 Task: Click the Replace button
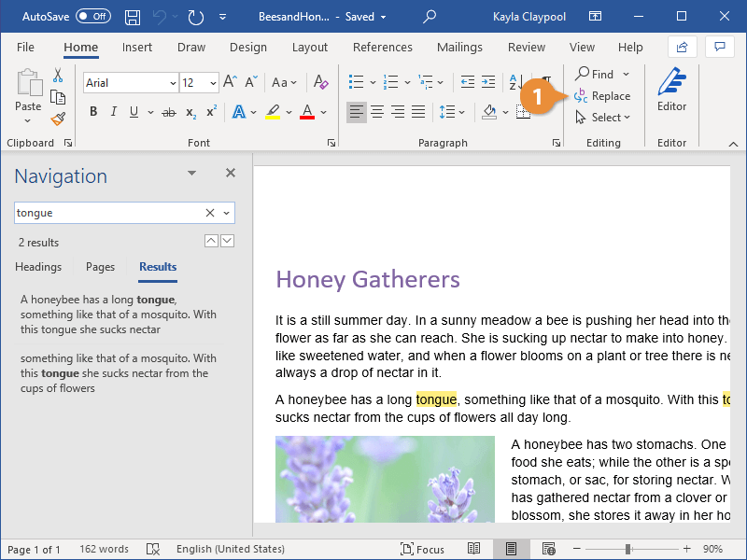[603, 96]
